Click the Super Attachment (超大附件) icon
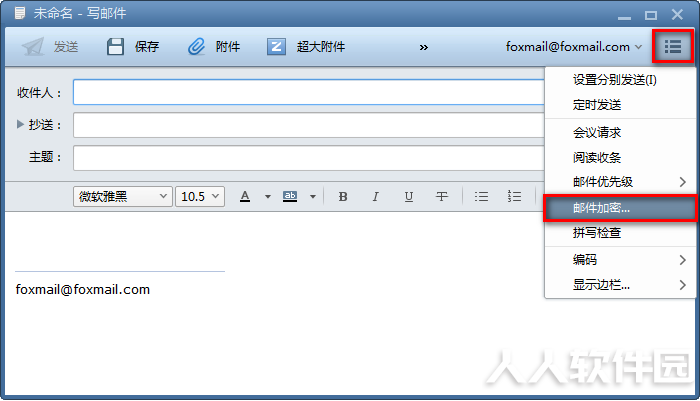Screen dimensions: 700x401 coord(276,46)
